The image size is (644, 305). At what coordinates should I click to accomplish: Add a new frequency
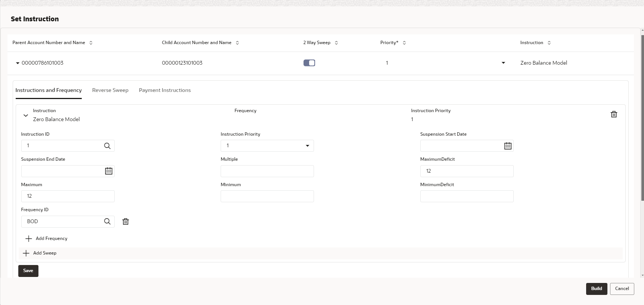46,238
